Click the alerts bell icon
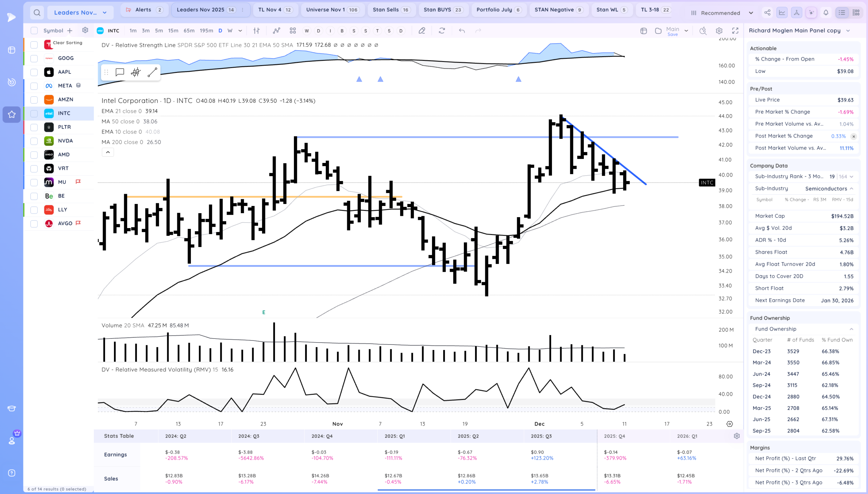 click(826, 13)
